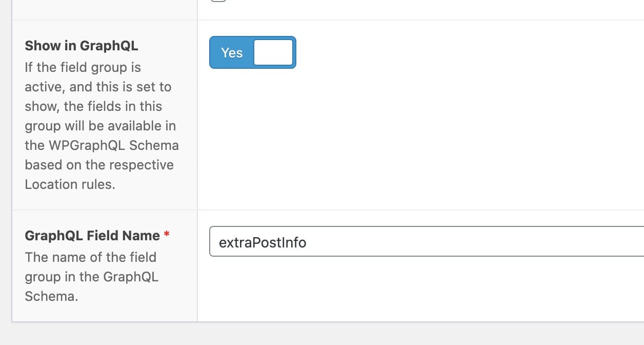This screenshot has width=644, height=345.
Task: Click the field group description paragraph
Action: pyautogui.click(x=100, y=126)
